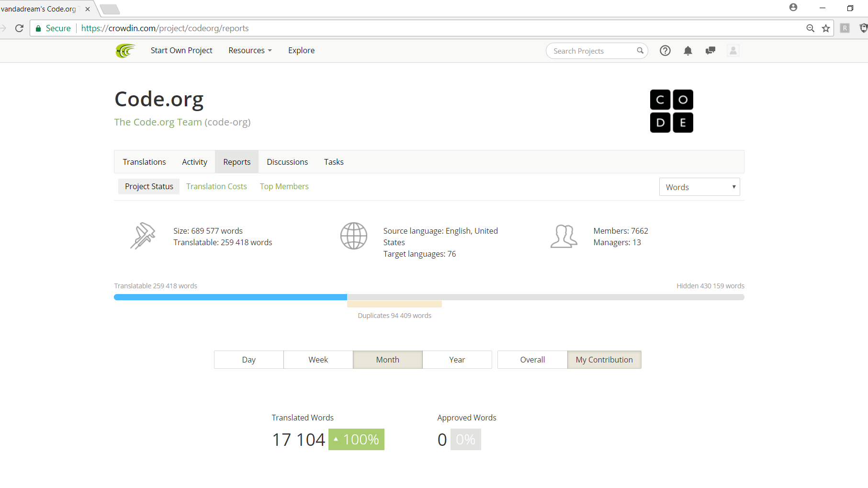Click the Approved Words heading
Viewport: 868px width, 488px height.
pos(467,418)
